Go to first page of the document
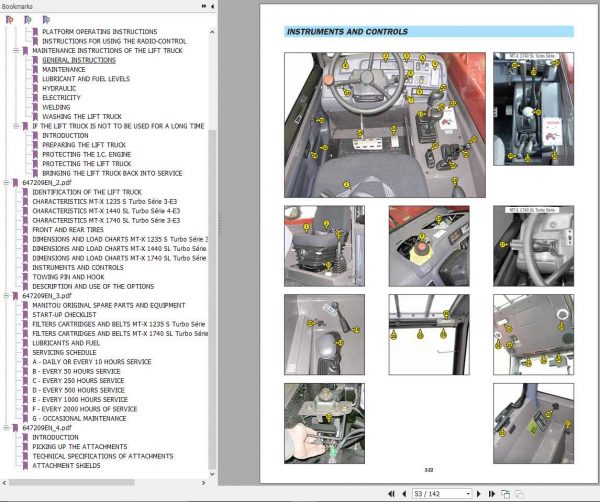This screenshot has height=502, width=600. [x=391, y=494]
